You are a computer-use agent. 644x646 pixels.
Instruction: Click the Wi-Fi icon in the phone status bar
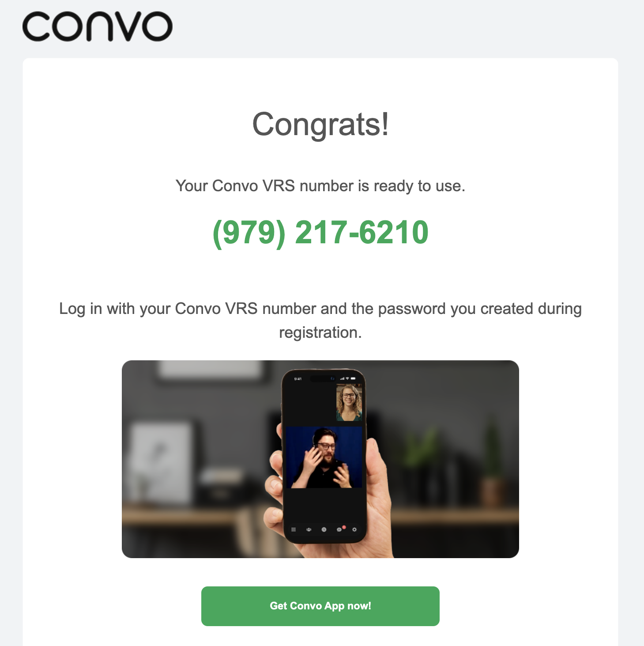pyautogui.click(x=347, y=378)
